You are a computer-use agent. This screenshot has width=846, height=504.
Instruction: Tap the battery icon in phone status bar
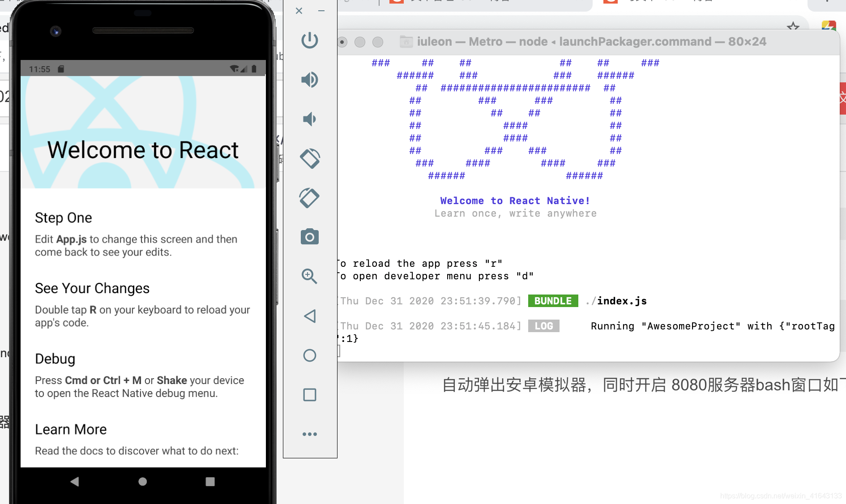254,69
